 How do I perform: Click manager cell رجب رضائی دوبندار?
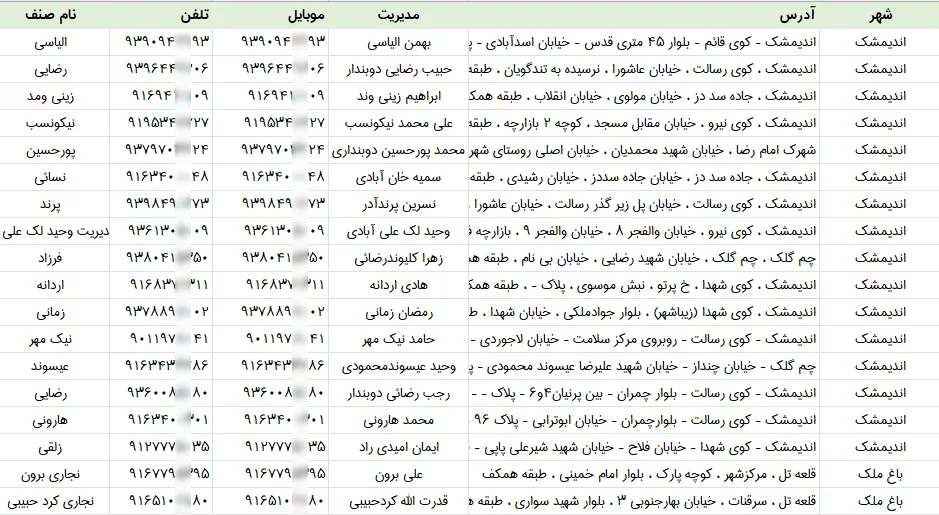[398, 393]
